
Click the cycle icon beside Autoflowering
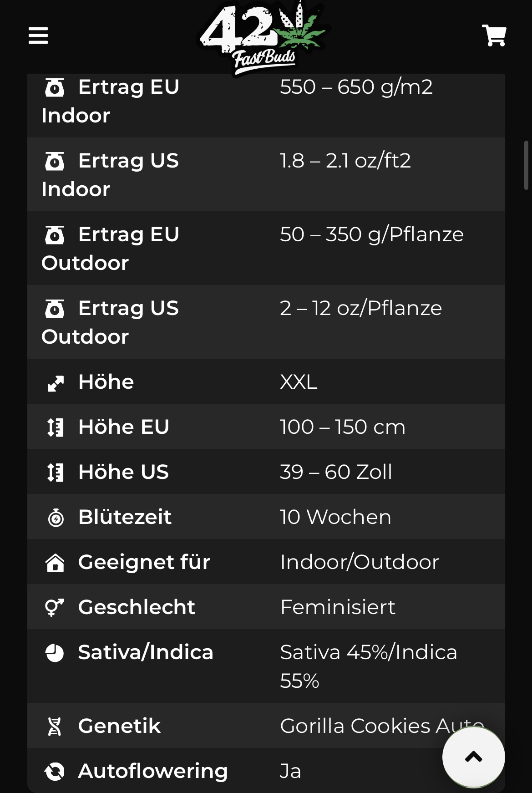(55, 772)
